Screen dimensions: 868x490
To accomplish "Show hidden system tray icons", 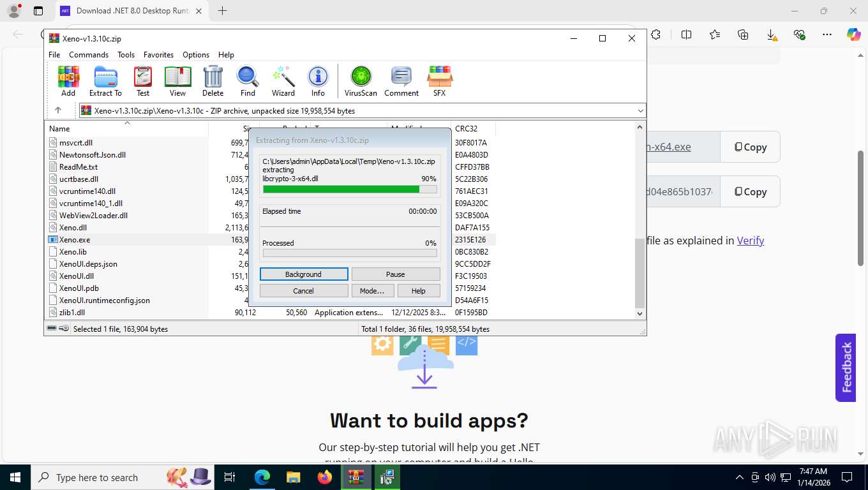I will 740,477.
